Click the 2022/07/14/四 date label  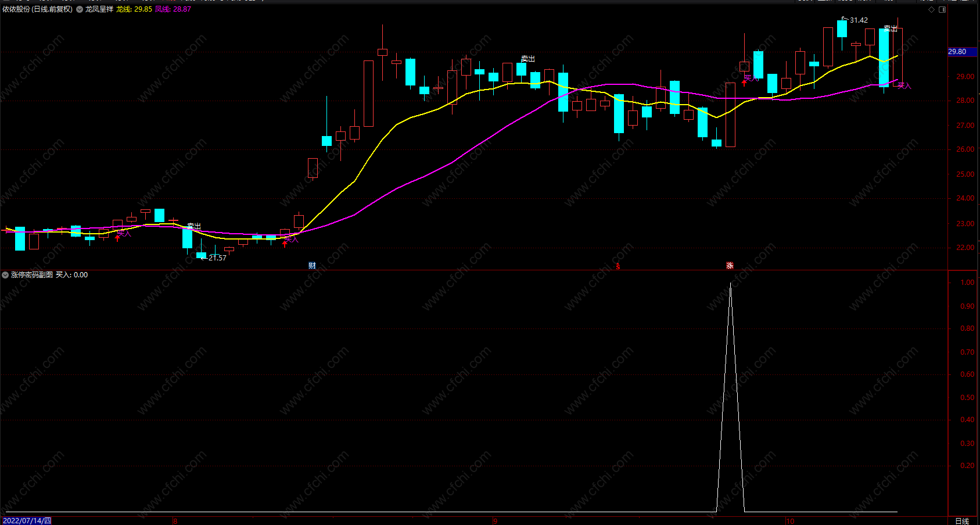click(27, 521)
